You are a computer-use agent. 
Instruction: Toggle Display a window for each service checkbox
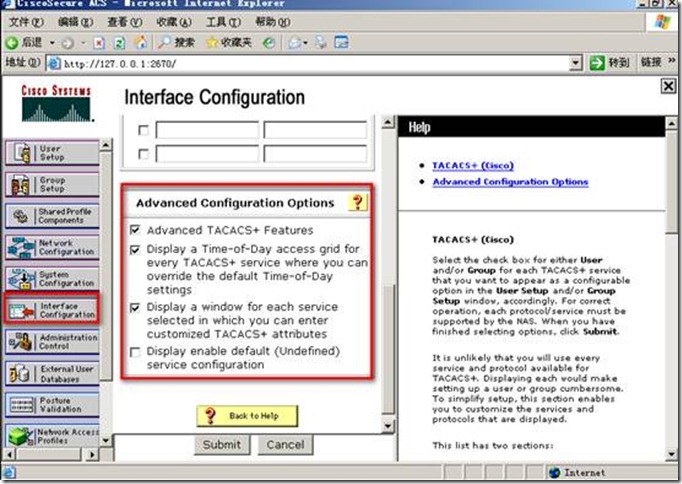pyautogui.click(x=135, y=307)
